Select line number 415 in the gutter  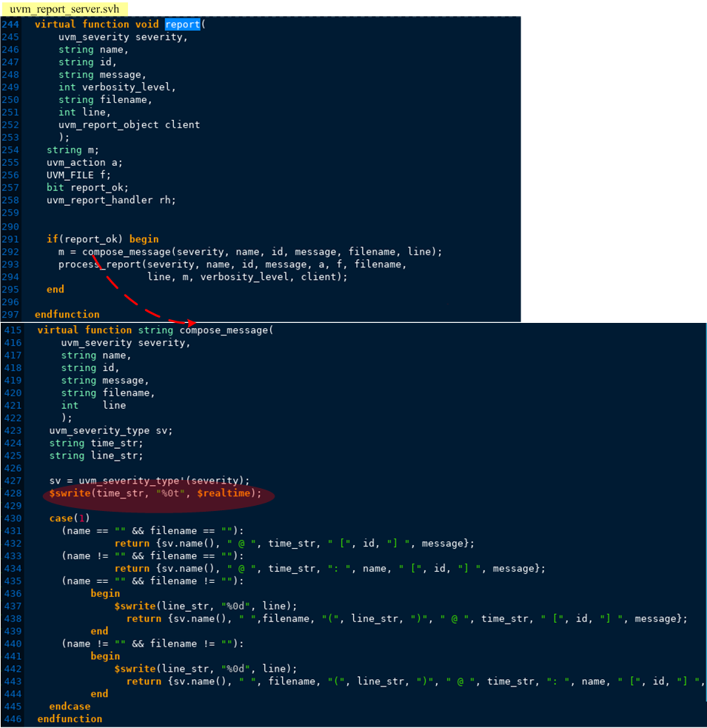13,330
